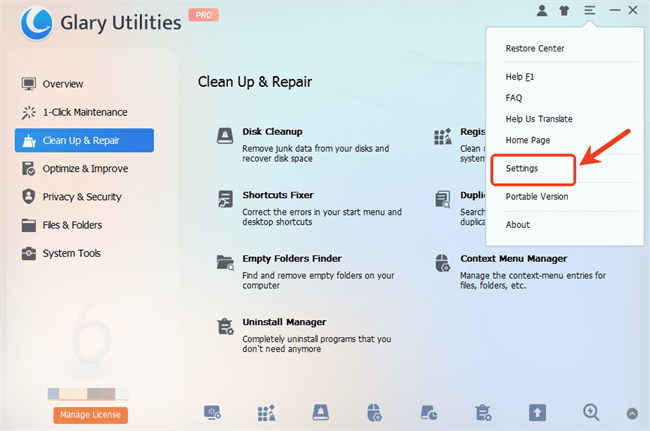Screen dimensions: 650x431
Task: Open the Disk Cleanup tool link
Action: (272, 131)
